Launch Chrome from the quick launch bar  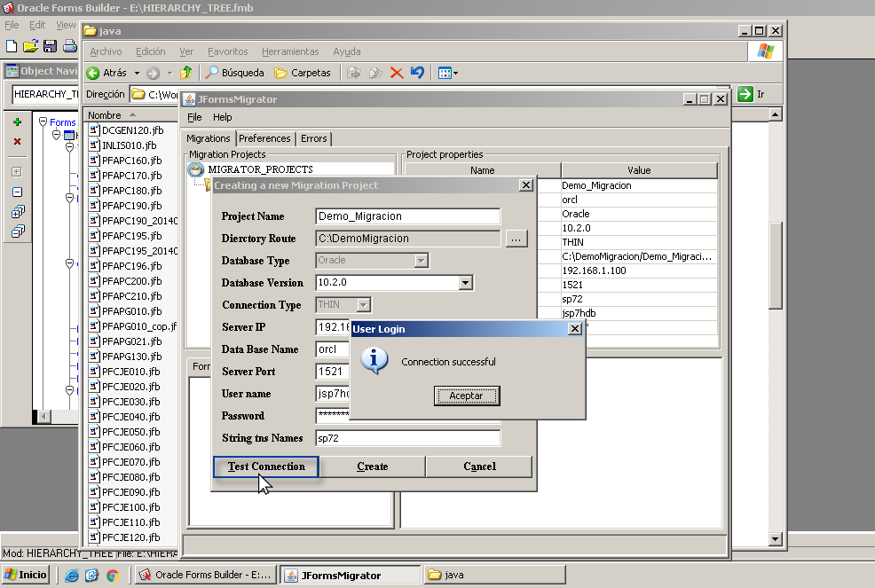(113, 576)
